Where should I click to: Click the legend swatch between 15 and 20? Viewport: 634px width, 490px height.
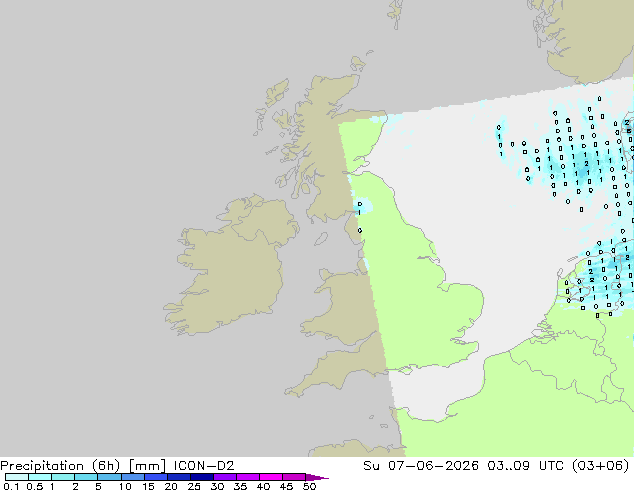tap(156, 477)
